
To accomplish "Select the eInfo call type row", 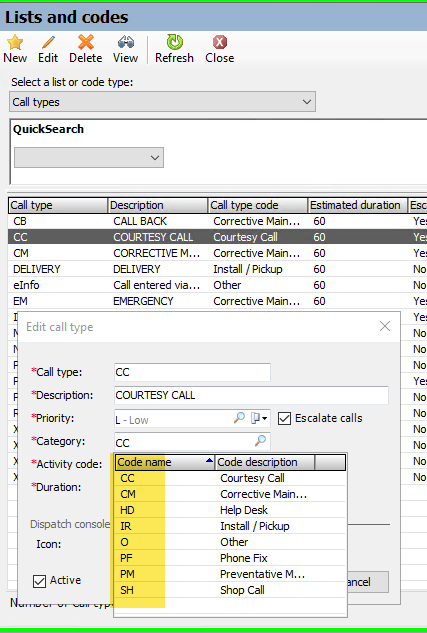I will (x=218, y=285).
